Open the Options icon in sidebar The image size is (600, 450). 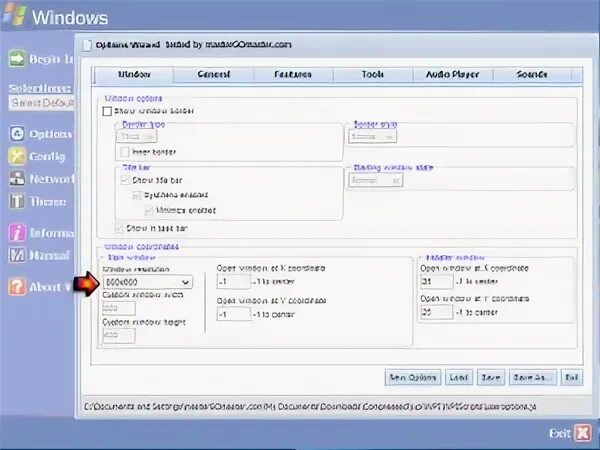[x=17, y=134]
